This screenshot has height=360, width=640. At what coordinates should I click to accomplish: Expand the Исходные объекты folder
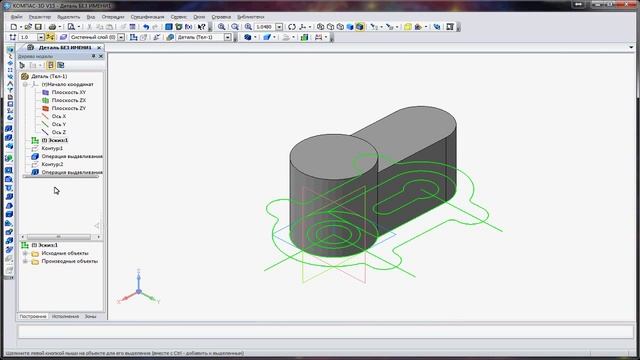(x=25, y=253)
